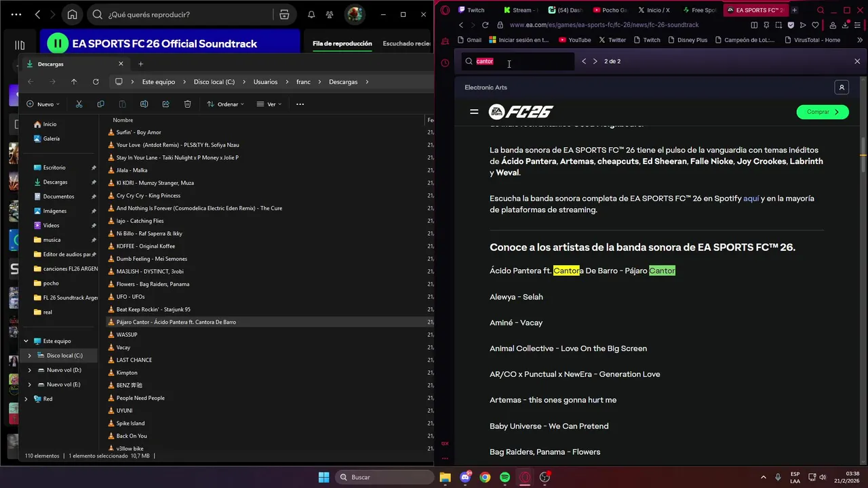Click Usuarios breadcrumb in address bar
The image size is (868, 488).
click(265, 82)
